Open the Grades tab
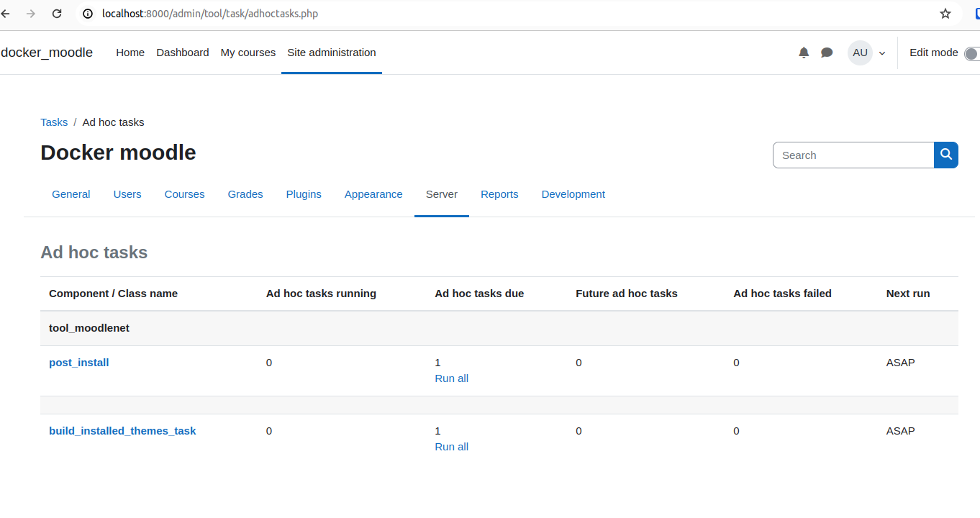Viewport: 980px width, 518px height. (245, 194)
